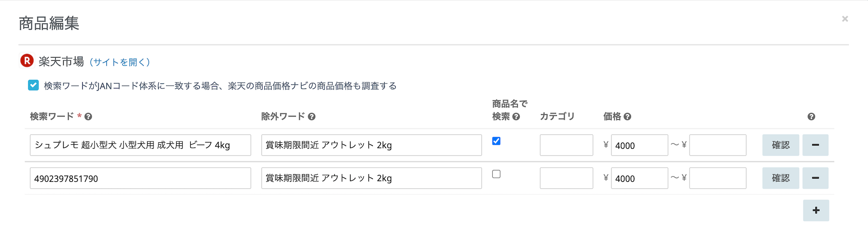Add a new search row with plus

point(816,210)
